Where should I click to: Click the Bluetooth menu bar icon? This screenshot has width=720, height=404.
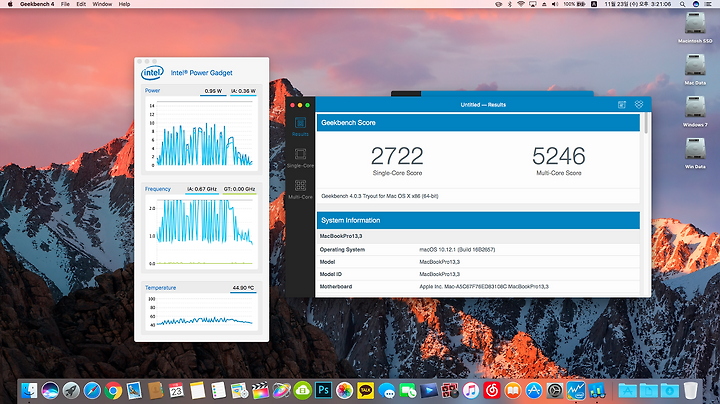pos(510,4)
